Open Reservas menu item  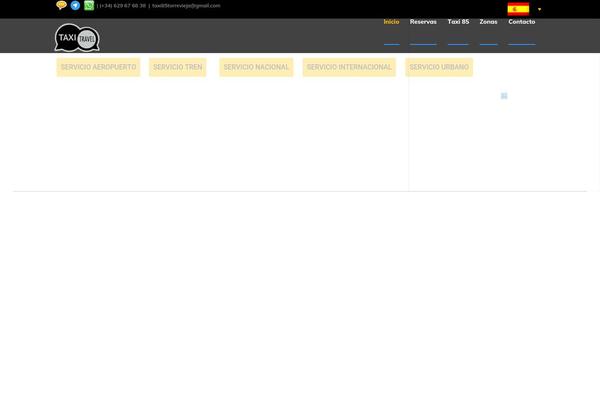(x=423, y=22)
